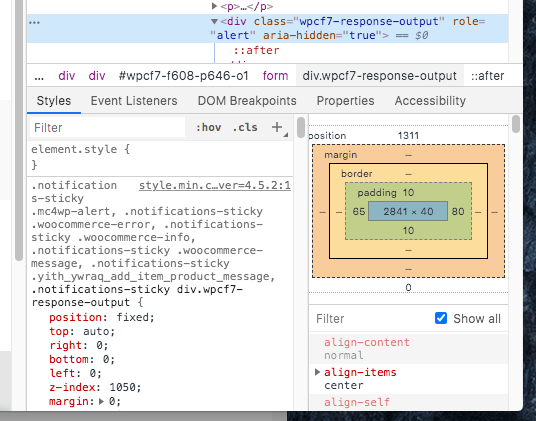Click the ellipsis breadcrumb item
Screen dimensions: 536x421
click(39, 76)
